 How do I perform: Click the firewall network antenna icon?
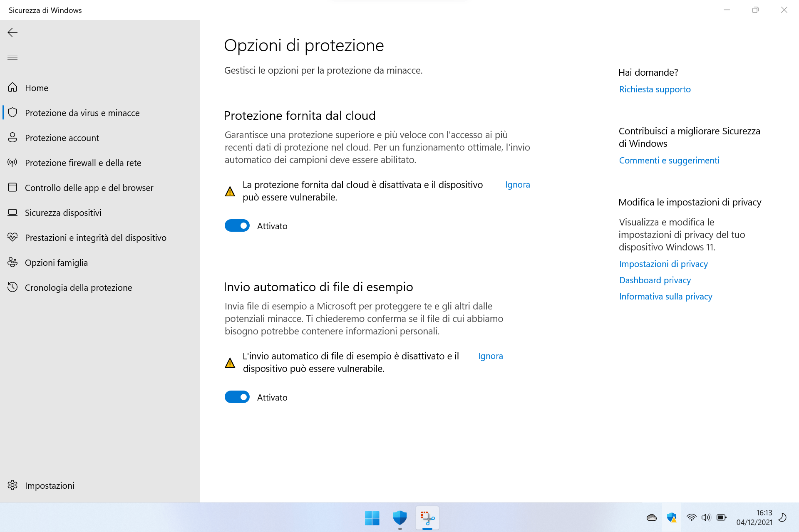(x=12, y=163)
